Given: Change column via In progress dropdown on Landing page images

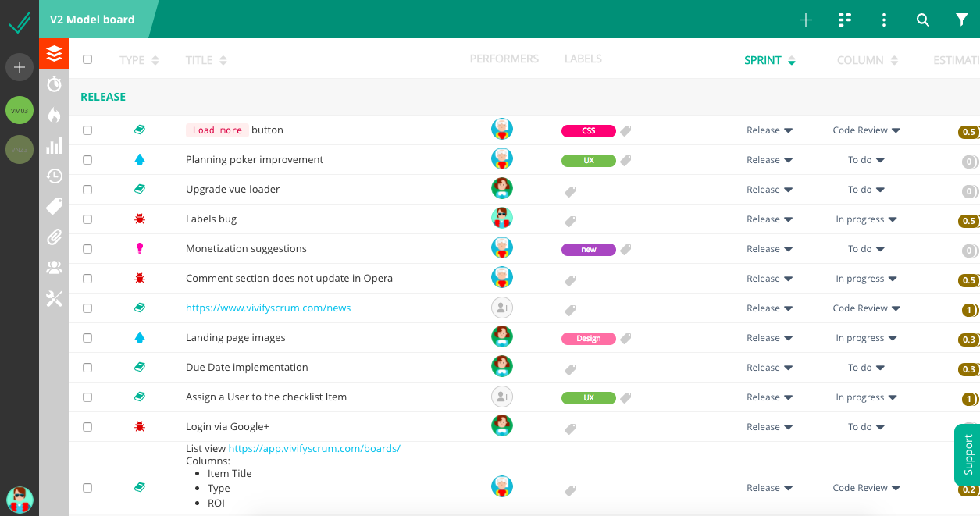Looking at the screenshot, I should (867, 337).
